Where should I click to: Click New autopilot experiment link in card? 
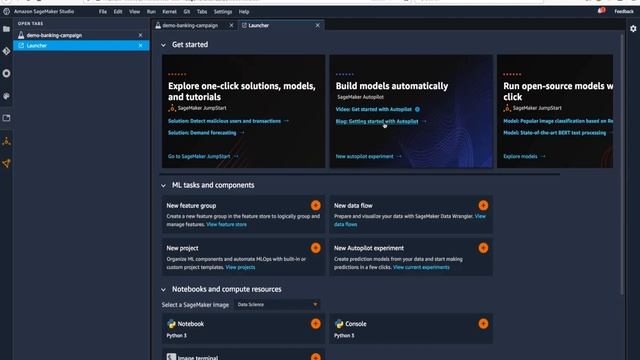(364, 156)
